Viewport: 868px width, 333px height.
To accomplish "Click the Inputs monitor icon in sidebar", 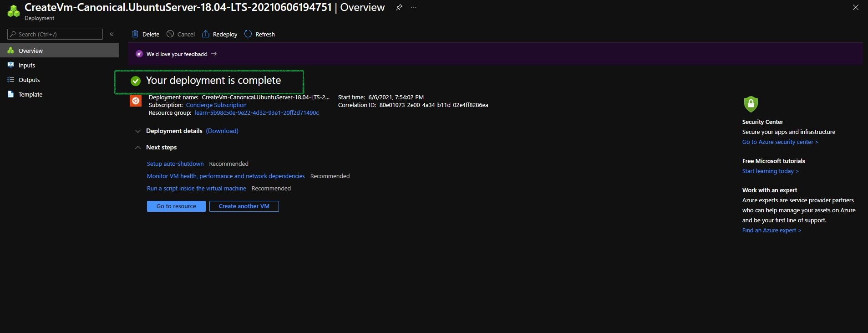I will click(x=11, y=65).
